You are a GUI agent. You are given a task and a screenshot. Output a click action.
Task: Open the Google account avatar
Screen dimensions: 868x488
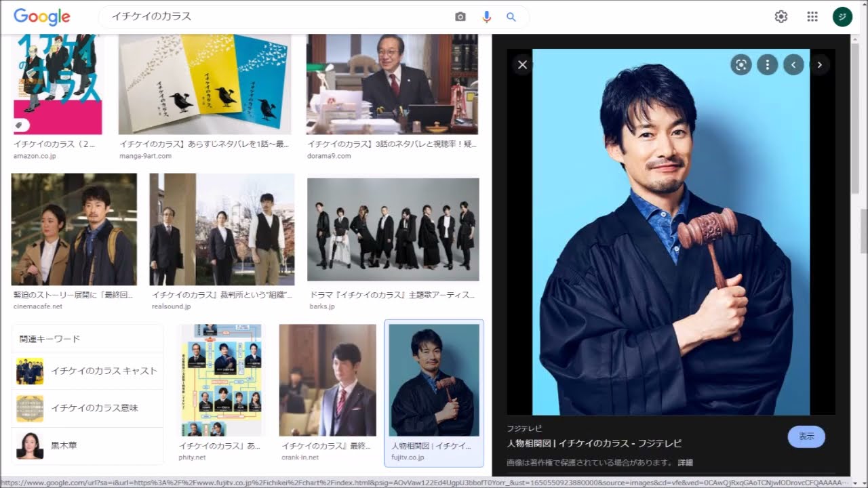click(x=842, y=17)
